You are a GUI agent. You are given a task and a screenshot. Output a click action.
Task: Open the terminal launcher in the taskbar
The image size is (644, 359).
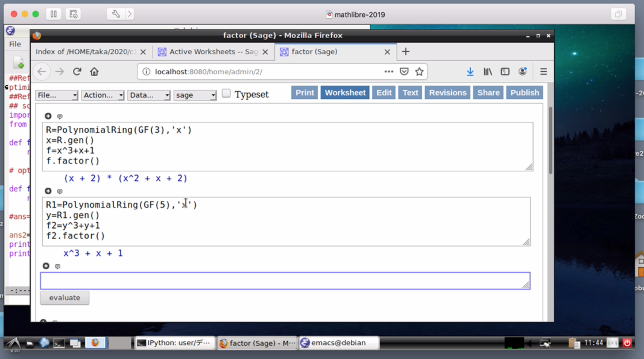tap(59, 343)
